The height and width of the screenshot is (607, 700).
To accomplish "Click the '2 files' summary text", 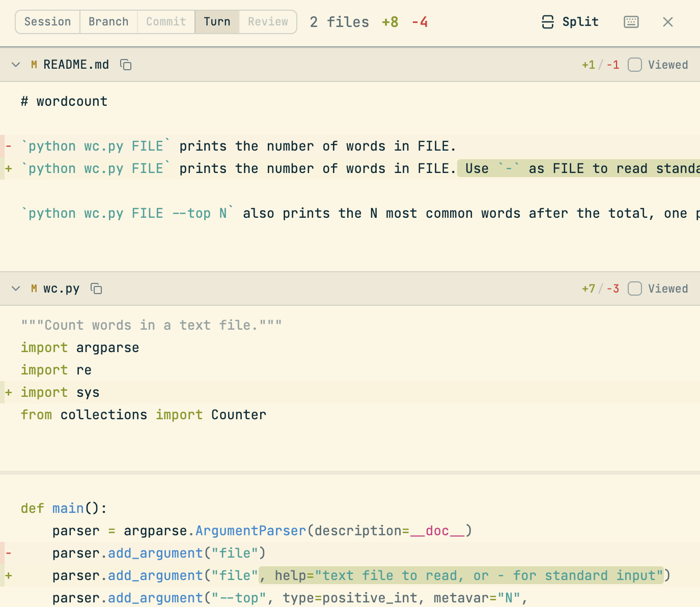I will click(x=340, y=22).
